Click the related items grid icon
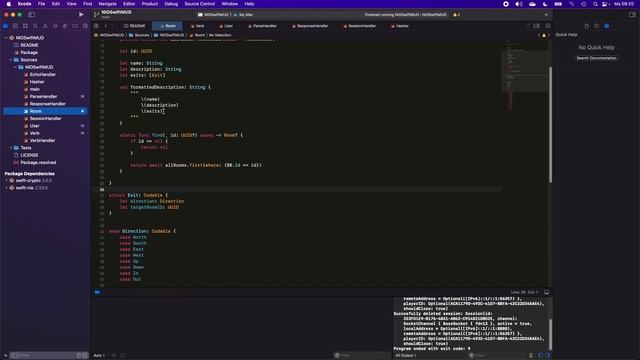The image size is (640, 360). click(96, 26)
